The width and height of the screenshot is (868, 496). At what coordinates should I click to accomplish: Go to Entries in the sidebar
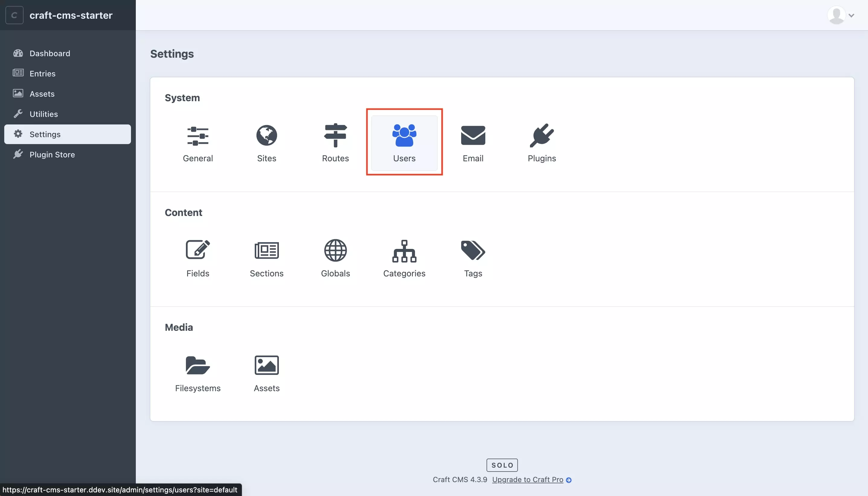pyautogui.click(x=67, y=73)
